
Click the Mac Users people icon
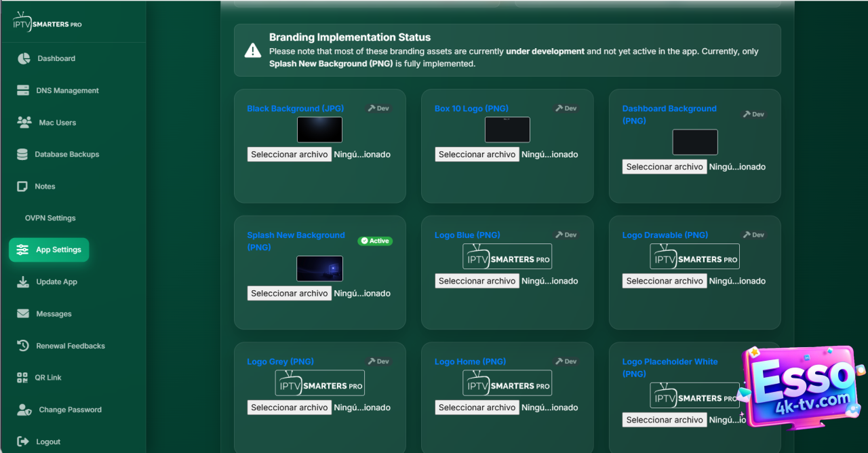click(x=24, y=123)
